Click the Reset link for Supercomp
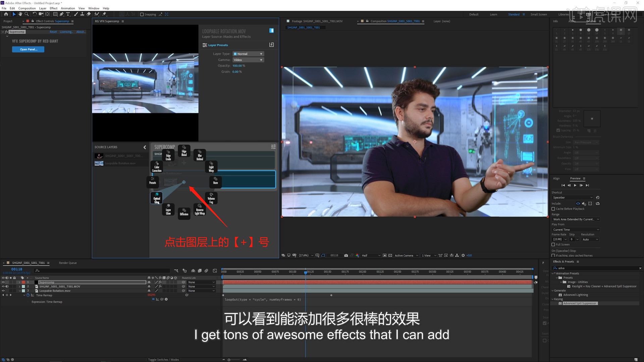 pos(53,32)
